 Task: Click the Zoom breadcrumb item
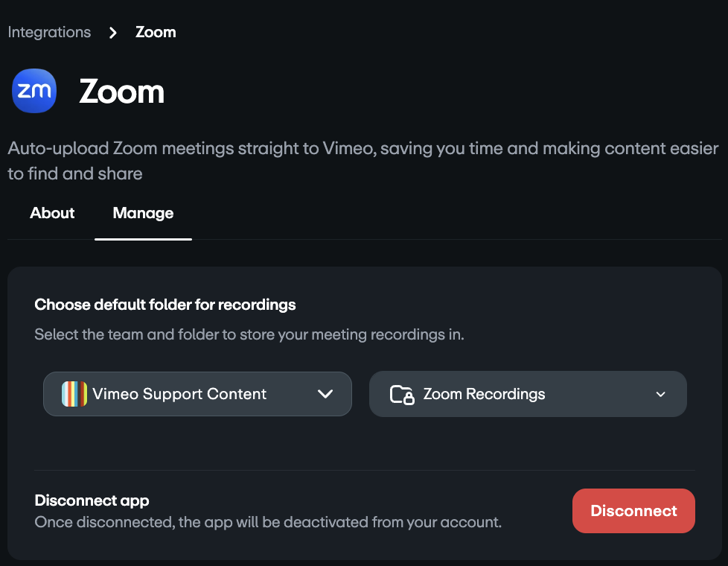156,33
